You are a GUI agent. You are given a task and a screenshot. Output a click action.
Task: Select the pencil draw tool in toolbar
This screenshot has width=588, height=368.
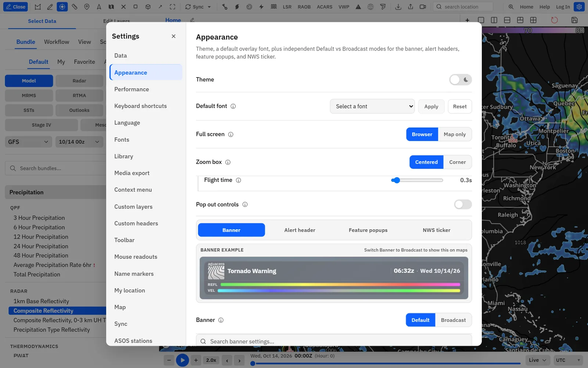[x=50, y=7]
